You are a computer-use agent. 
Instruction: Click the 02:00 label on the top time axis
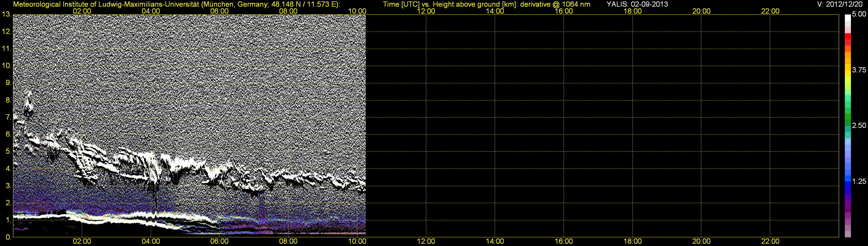[x=82, y=11]
